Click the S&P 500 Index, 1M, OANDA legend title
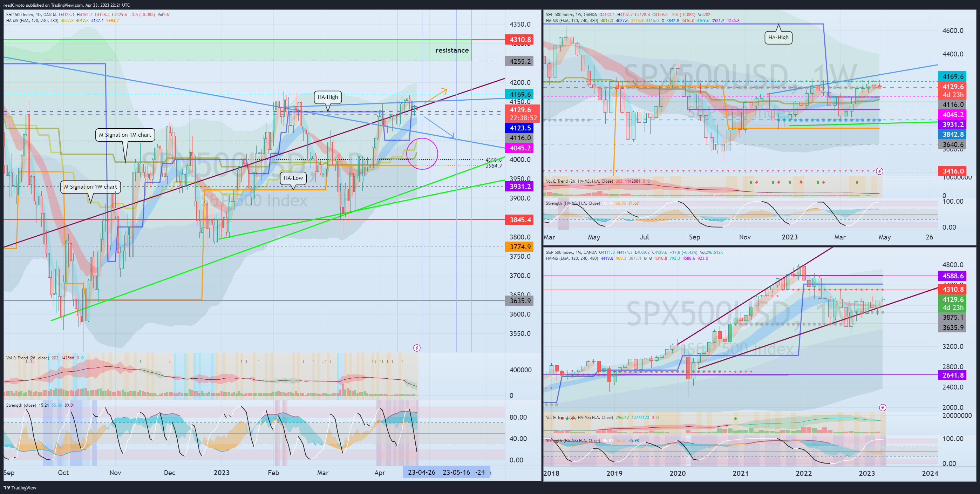 point(571,252)
